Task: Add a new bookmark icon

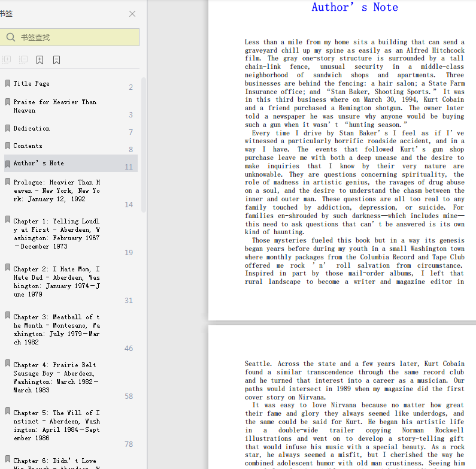Action: [40, 60]
